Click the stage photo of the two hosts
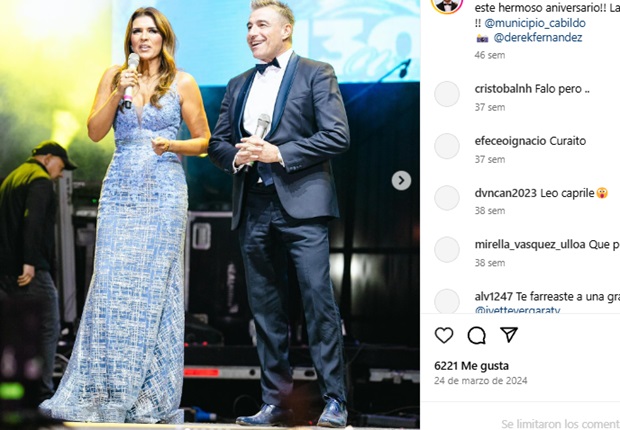Viewport: 620px width, 430px height. pos(210,215)
